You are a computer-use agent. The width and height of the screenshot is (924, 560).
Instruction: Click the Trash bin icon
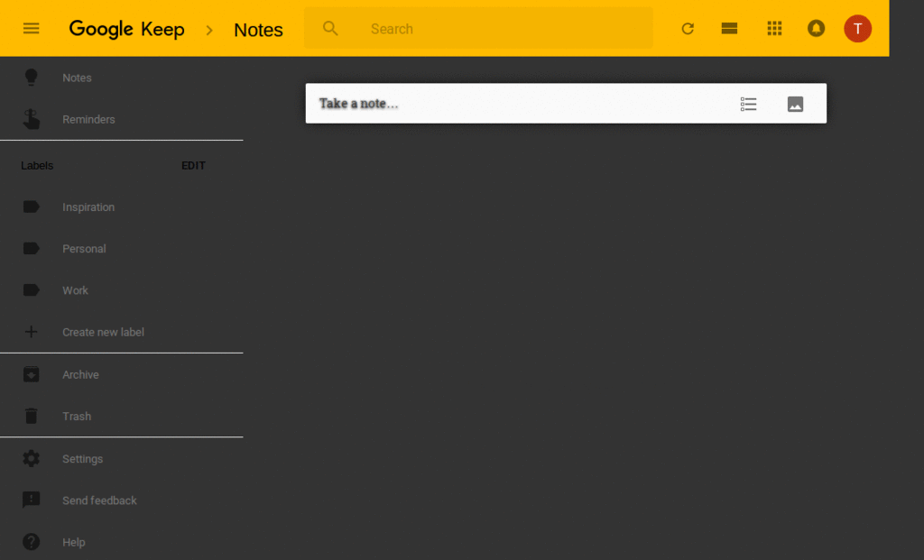pos(32,416)
